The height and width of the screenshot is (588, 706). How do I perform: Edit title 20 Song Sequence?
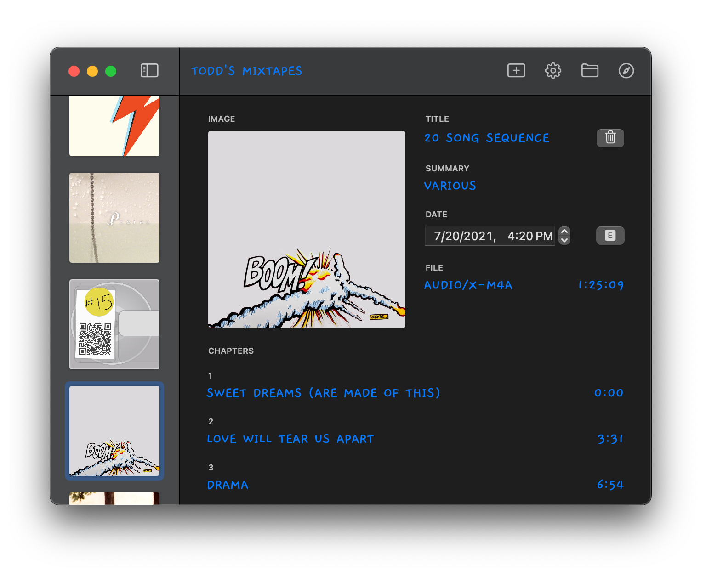487,138
